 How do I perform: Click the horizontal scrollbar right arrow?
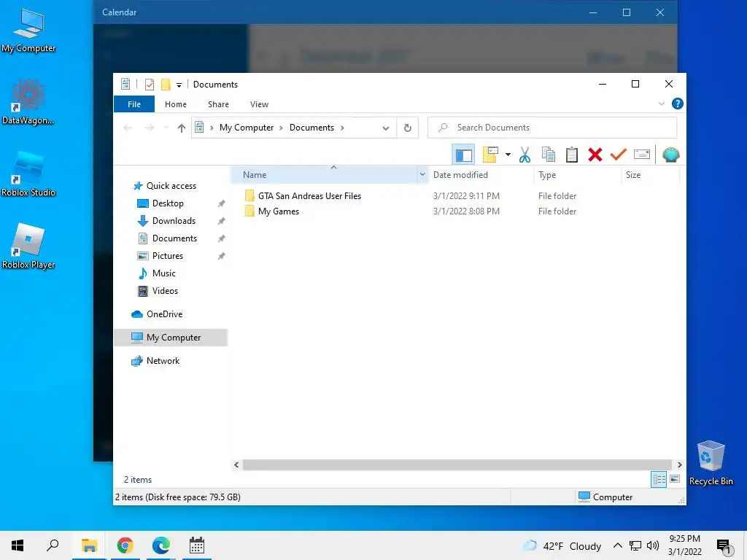(679, 464)
